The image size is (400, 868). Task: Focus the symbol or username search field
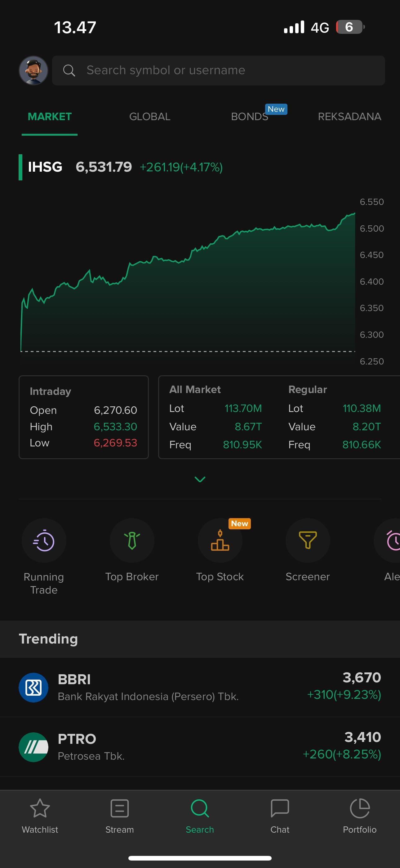pos(219,70)
